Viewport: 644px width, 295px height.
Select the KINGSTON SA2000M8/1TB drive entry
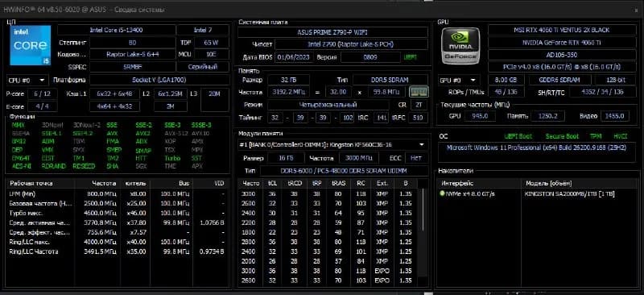click(x=569, y=193)
